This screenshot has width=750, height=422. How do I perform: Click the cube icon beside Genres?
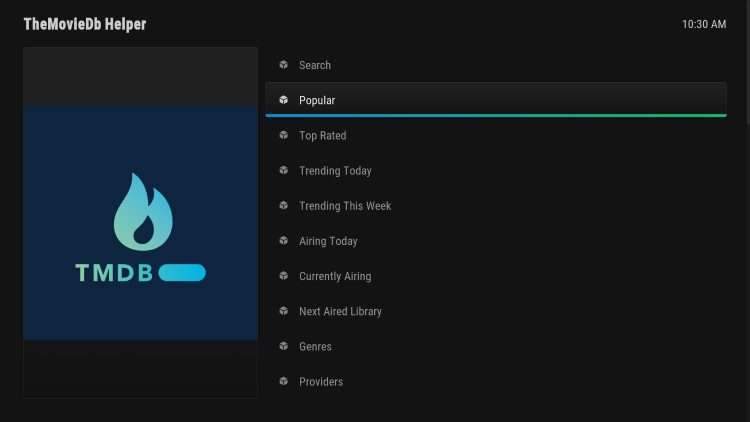284,346
